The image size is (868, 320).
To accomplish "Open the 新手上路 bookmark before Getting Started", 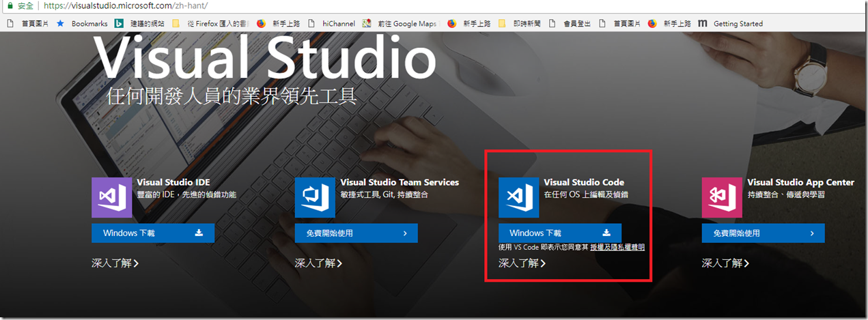I will click(x=669, y=23).
